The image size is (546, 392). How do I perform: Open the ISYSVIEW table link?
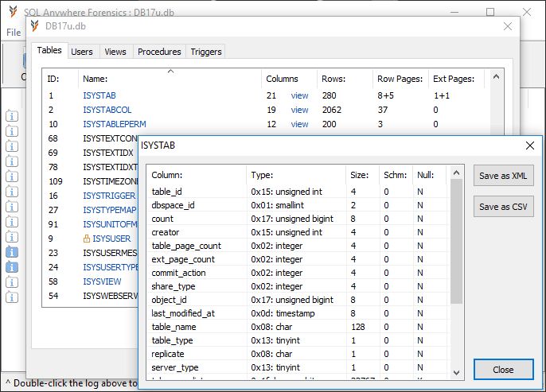click(x=102, y=281)
